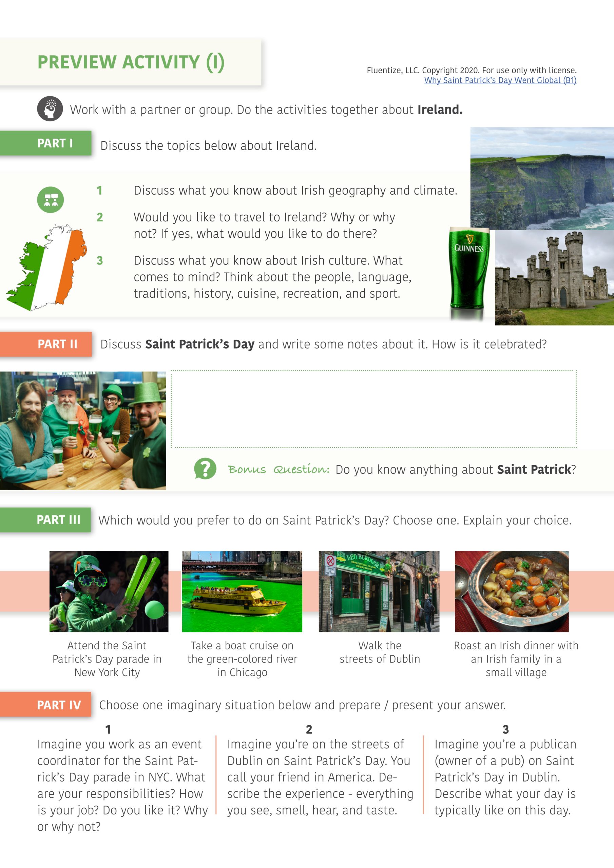
Task: Click the PART II orange label
Action: [x=46, y=344]
